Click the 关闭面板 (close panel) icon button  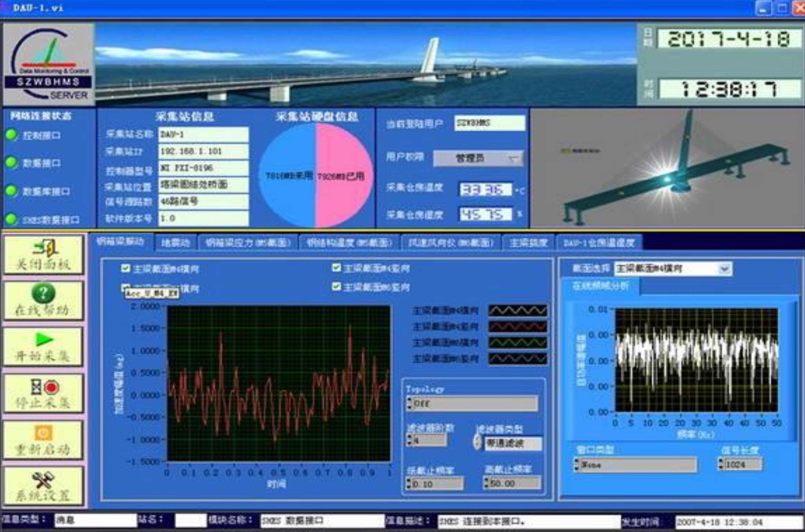pos(46,248)
